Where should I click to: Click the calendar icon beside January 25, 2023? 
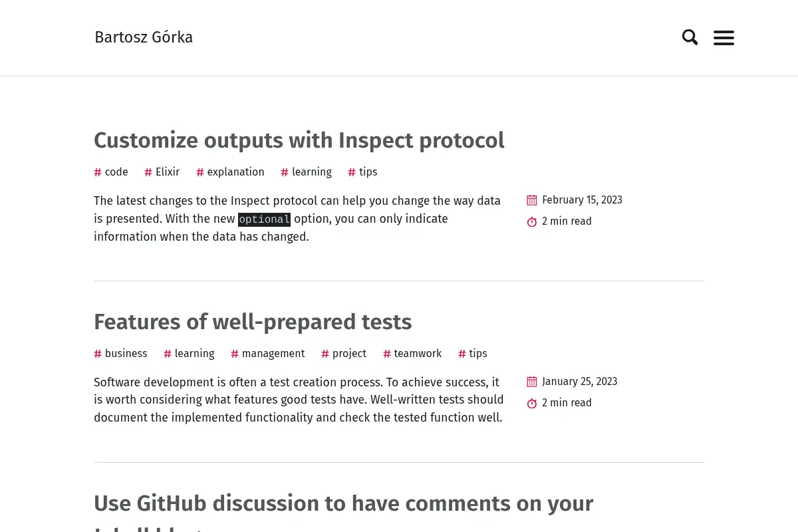[x=532, y=382]
